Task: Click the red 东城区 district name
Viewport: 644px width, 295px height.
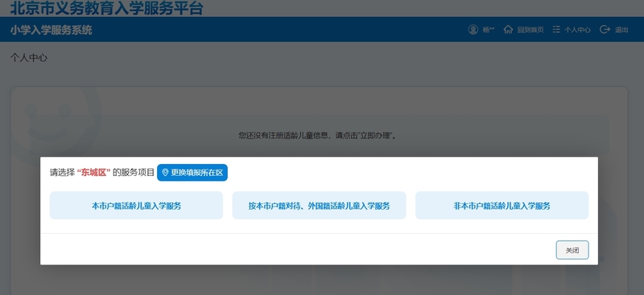Action: [x=93, y=173]
